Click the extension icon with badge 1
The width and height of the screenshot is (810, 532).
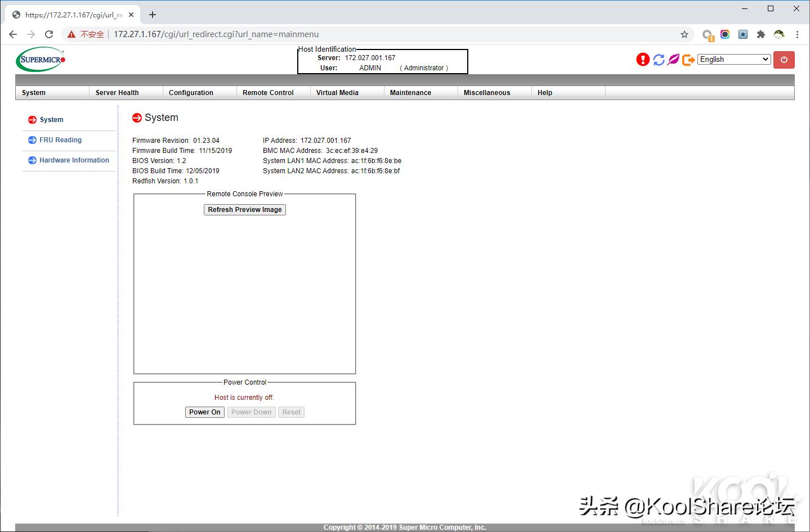click(x=708, y=35)
